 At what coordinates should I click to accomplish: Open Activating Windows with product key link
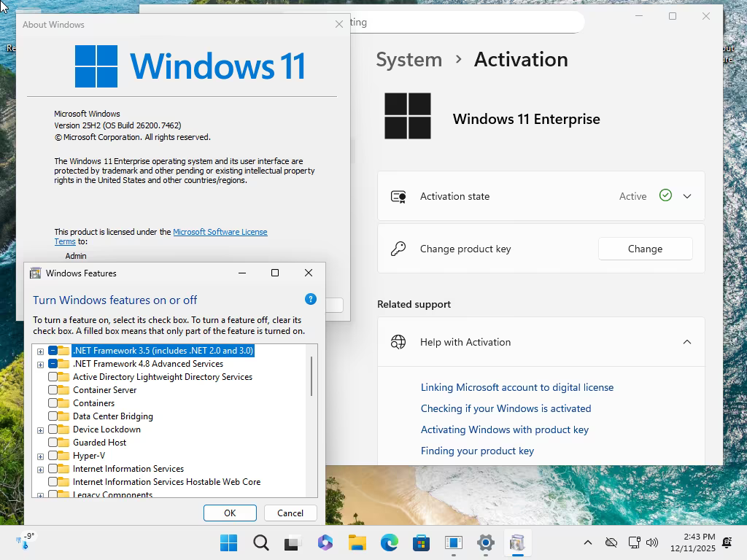(505, 429)
